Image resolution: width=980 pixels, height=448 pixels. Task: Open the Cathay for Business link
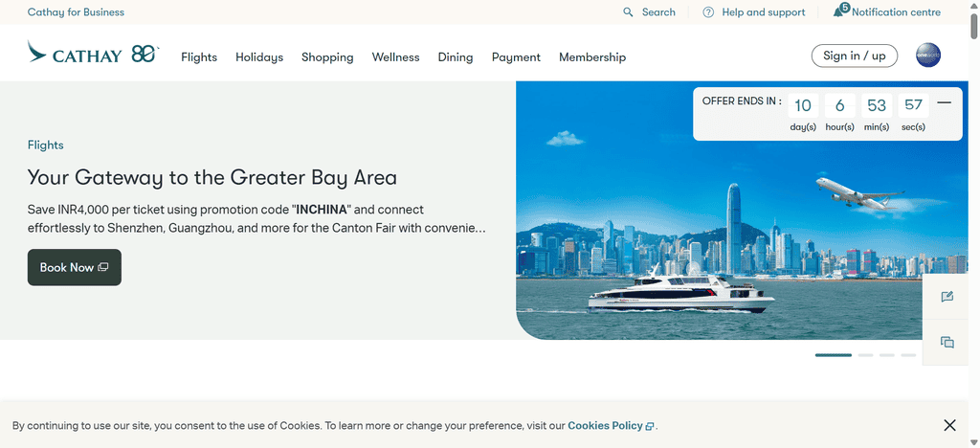pos(76,11)
